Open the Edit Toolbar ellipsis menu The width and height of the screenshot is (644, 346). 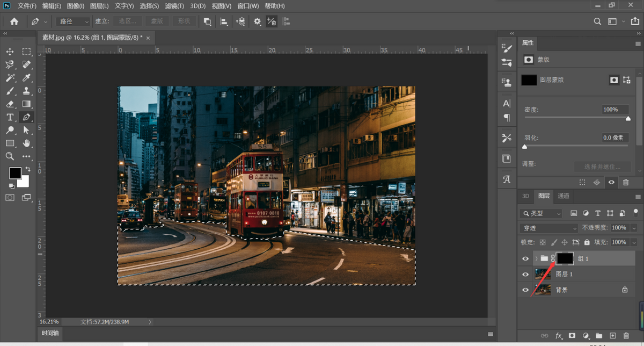tap(26, 156)
